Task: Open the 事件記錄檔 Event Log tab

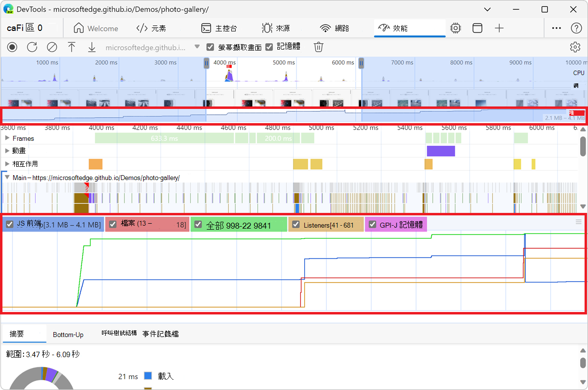Action: [160, 334]
